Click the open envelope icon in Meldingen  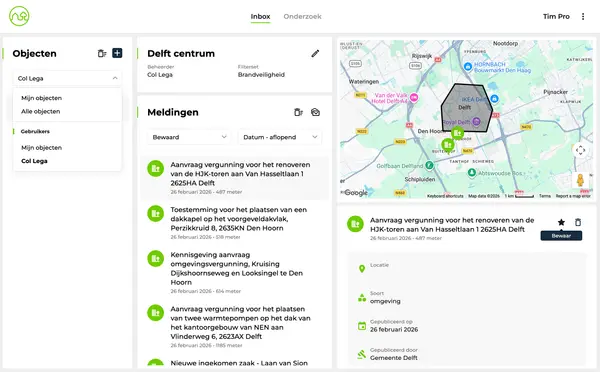point(315,112)
